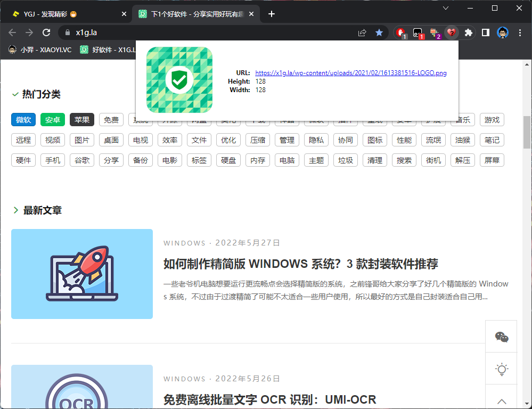This screenshot has width=532, height=409.
Task: Reload the current page
Action: pos(47,32)
